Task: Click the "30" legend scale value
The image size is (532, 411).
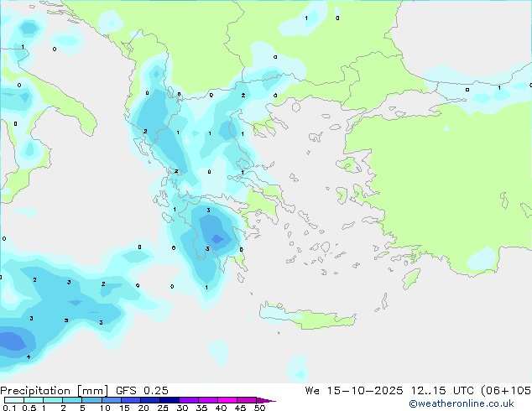Action: (x=183, y=408)
